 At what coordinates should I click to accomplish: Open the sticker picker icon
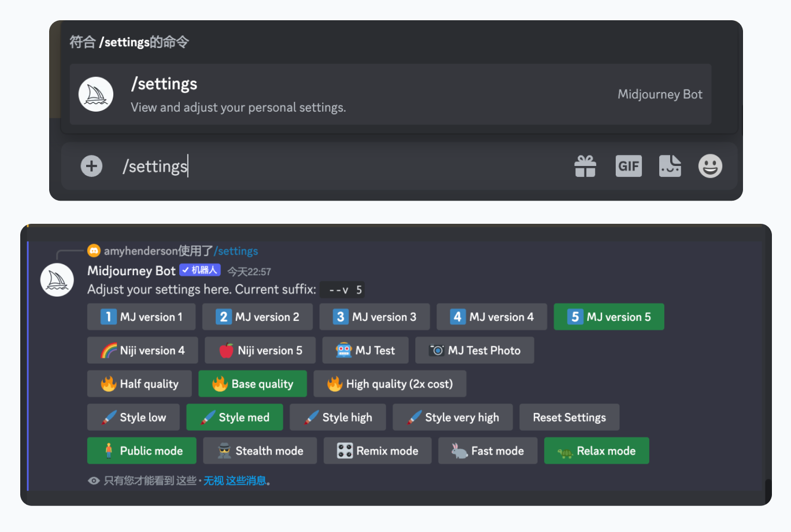pos(670,166)
